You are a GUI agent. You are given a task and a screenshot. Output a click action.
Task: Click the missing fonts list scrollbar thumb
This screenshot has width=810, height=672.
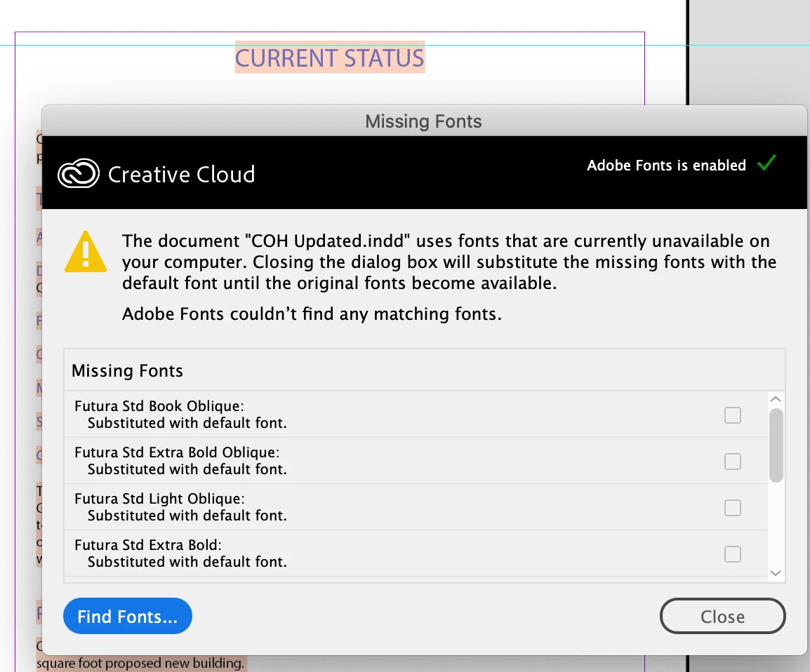tap(776, 445)
